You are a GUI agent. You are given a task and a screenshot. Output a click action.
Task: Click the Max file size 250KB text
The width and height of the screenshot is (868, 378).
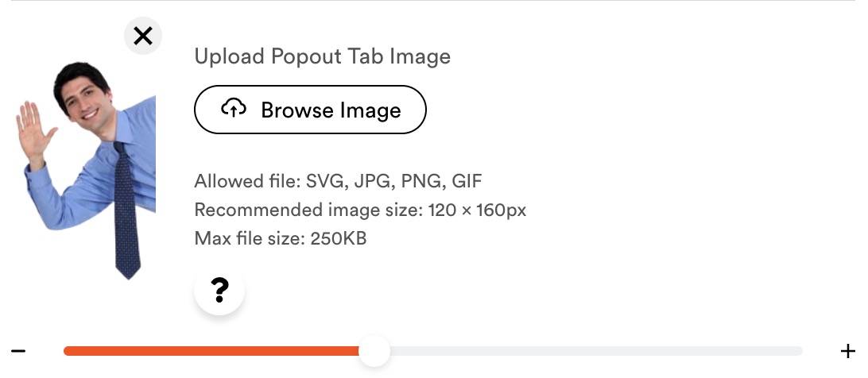(280, 239)
